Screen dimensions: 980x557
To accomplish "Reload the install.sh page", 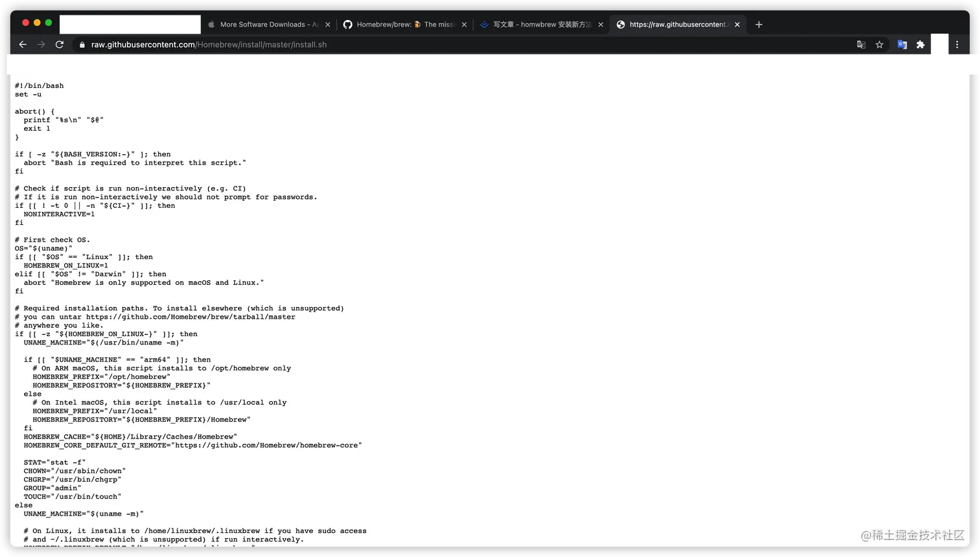I will click(59, 44).
